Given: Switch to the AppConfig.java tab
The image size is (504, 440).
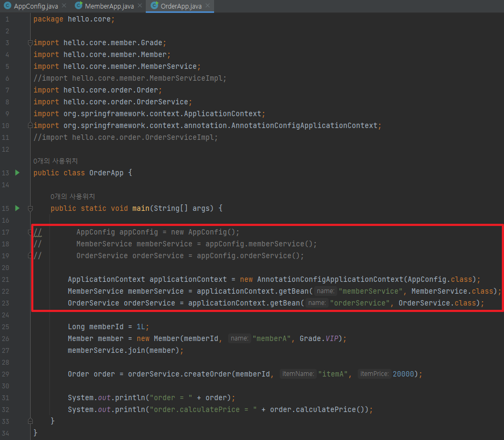Looking at the screenshot, I should [36, 6].
